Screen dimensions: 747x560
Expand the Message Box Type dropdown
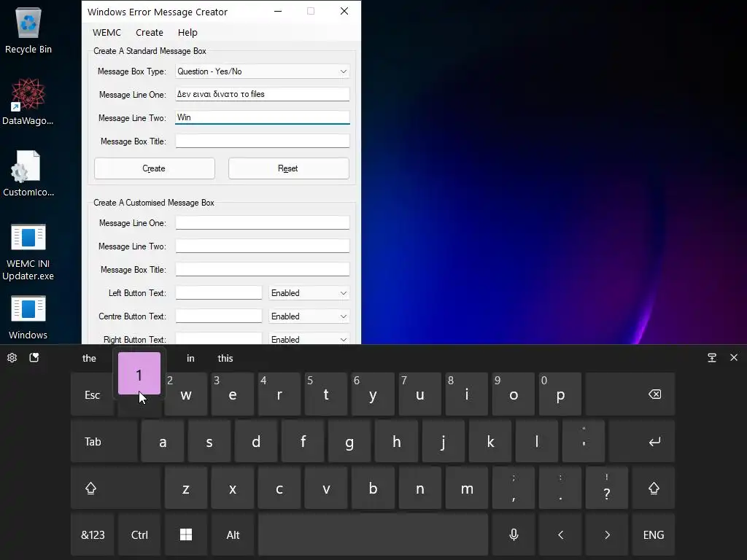[263, 71]
